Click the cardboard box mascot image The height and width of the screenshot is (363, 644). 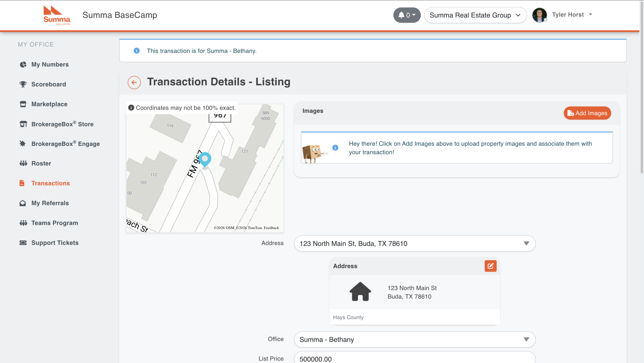point(314,153)
